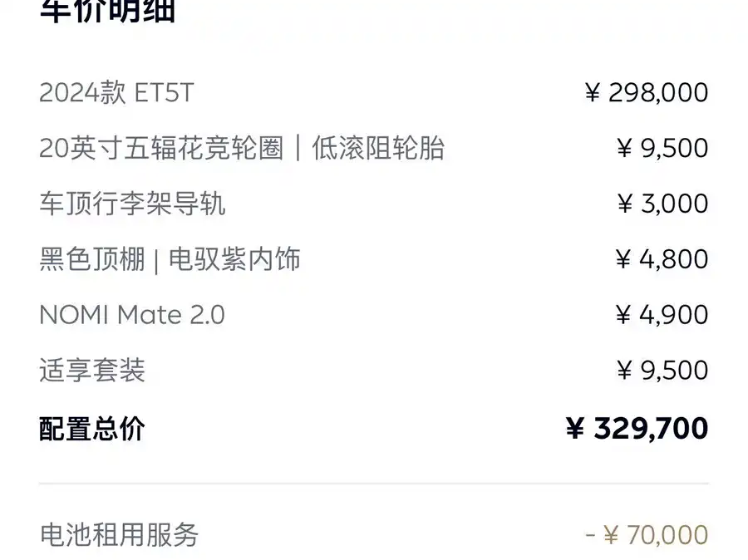Click the 配置总价 label
This screenshot has height=560, width=748.
(x=92, y=429)
